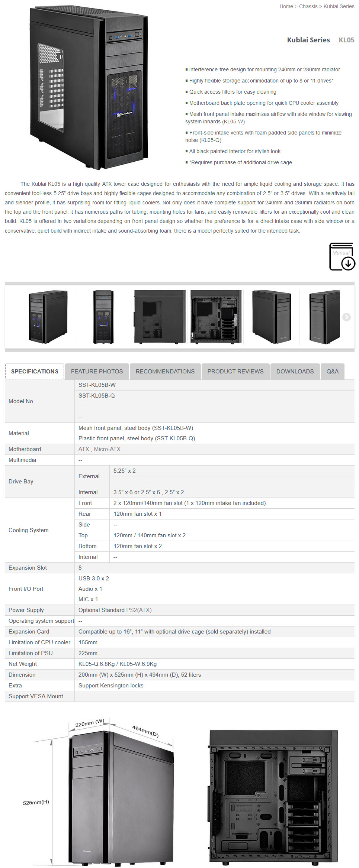Viewport: 359px width, 868px height.
Task: Click the Micro-ATX motherboard link
Action: tap(107, 449)
